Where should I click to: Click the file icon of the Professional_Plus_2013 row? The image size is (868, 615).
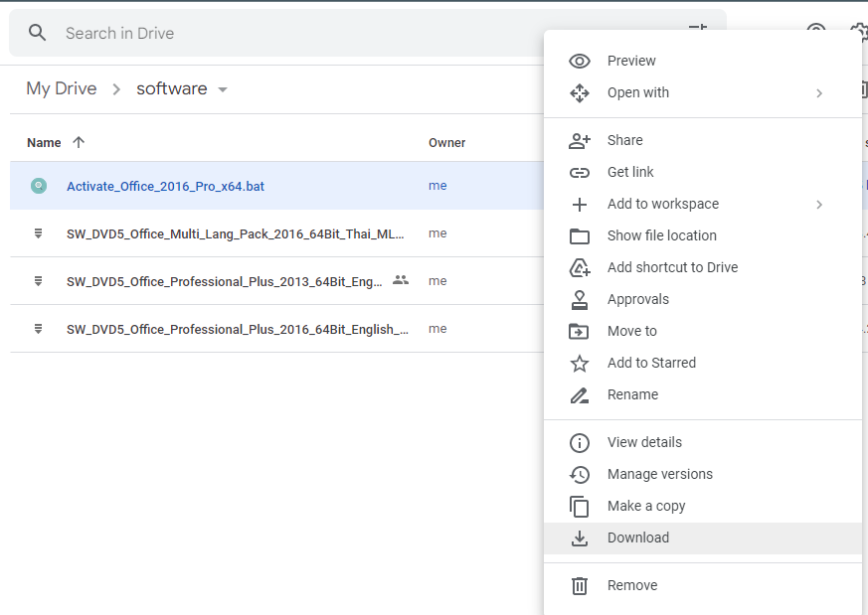[x=38, y=281]
